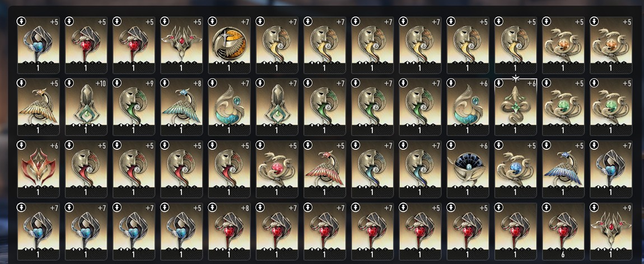The image size is (644, 264).
Task: Click the down-arrow badge on the +10 card
Action: point(69,83)
